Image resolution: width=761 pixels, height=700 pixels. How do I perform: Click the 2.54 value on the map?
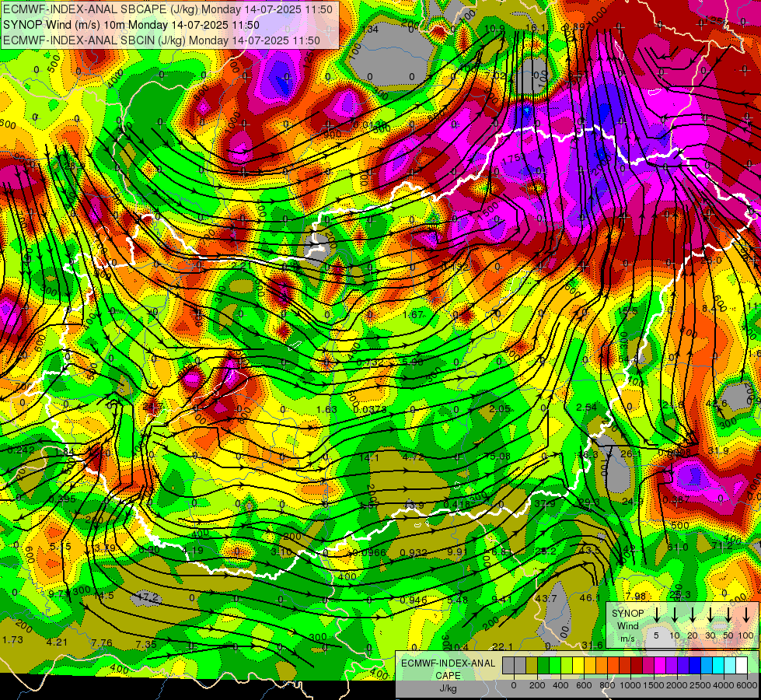click(x=586, y=407)
